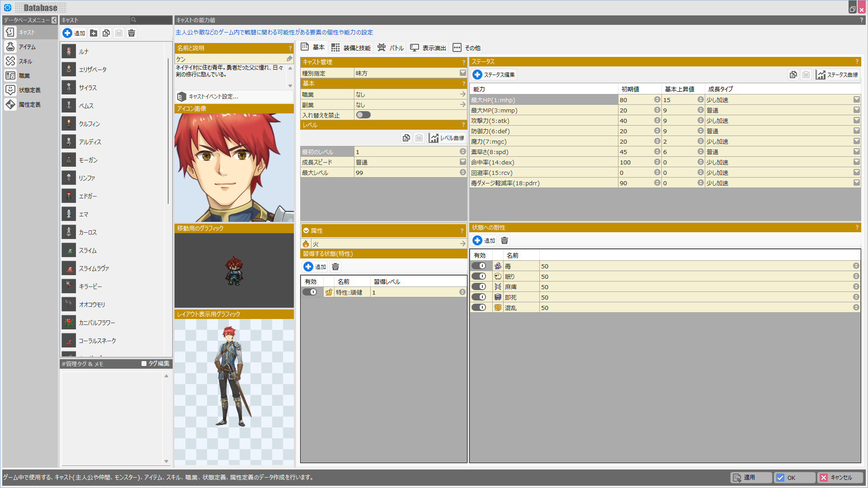Toggle the 毒 resistance enabled switch
Viewport: 868px width, 488px height.
479,266
